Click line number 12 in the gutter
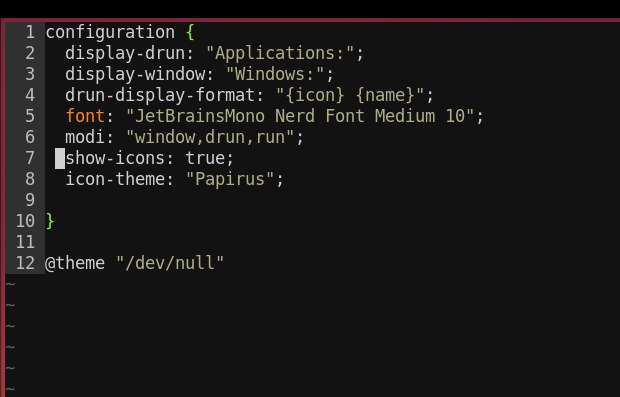This screenshot has width=620, height=397. click(x=25, y=263)
